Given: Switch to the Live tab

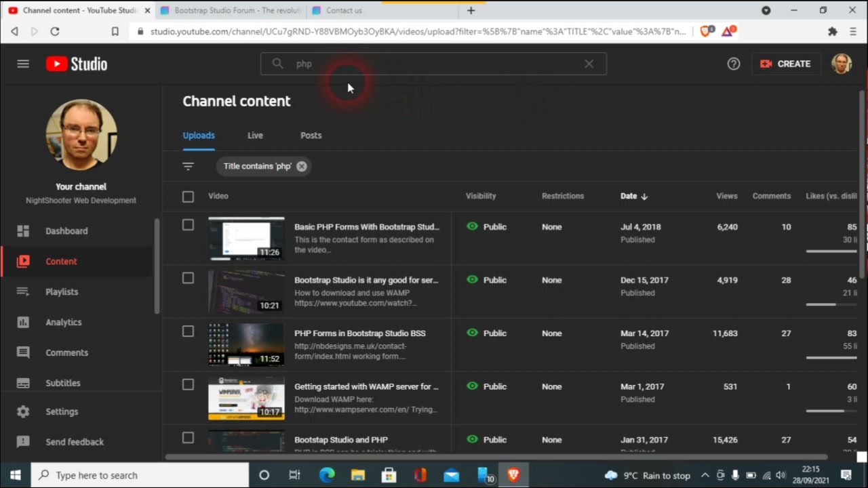Looking at the screenshot, I should pos(255,136).
